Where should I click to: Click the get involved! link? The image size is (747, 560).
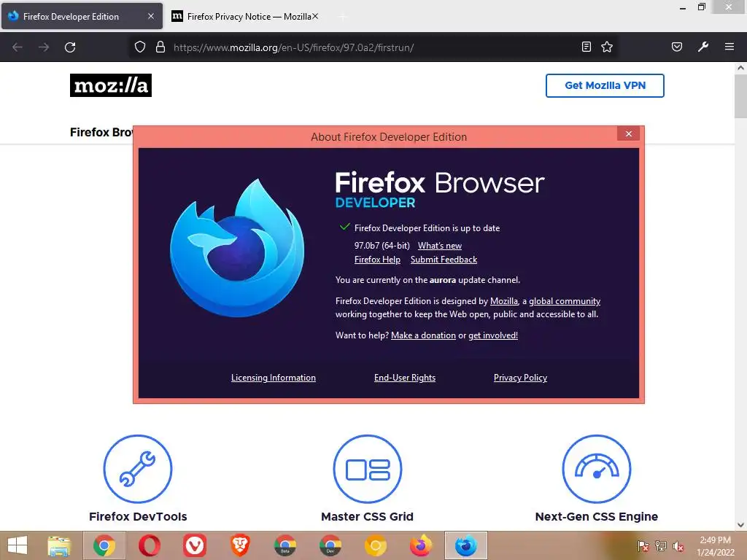click(x=493, y=335)
